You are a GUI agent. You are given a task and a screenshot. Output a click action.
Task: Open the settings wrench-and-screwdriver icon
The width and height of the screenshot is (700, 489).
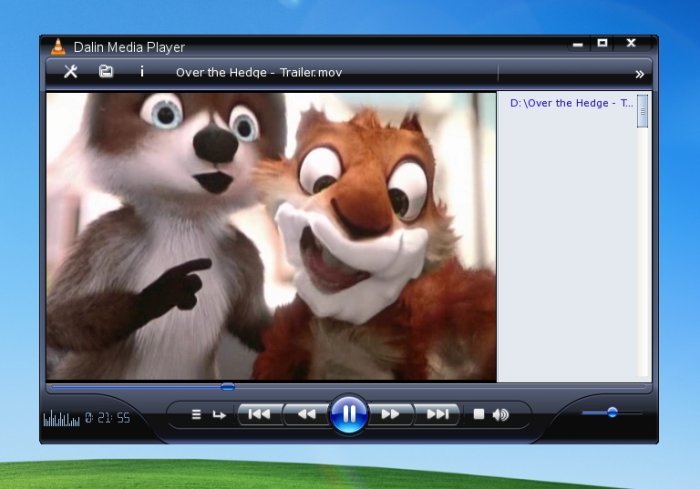tap(71, 71)
